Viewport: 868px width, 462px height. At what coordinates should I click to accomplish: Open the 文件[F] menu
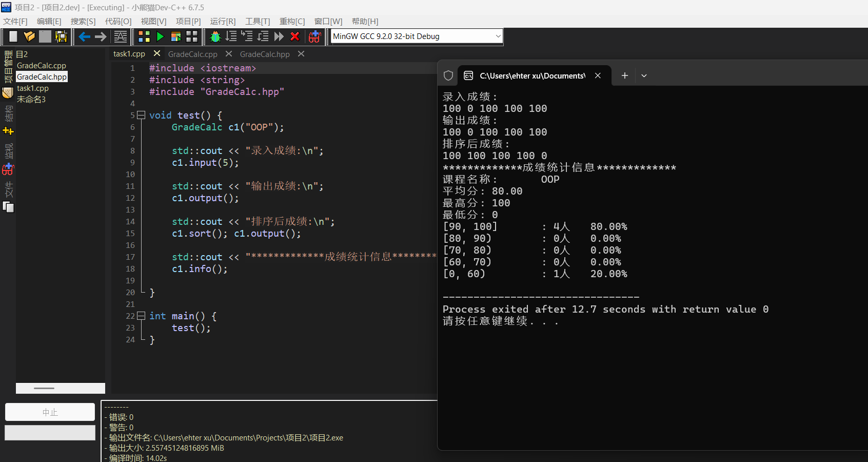[15, 21]
